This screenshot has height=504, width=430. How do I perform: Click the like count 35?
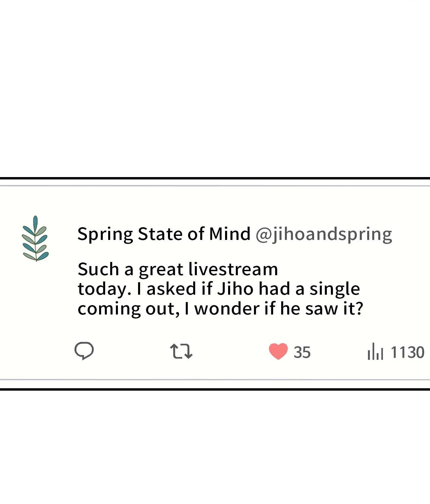click(x=302, y=352)
